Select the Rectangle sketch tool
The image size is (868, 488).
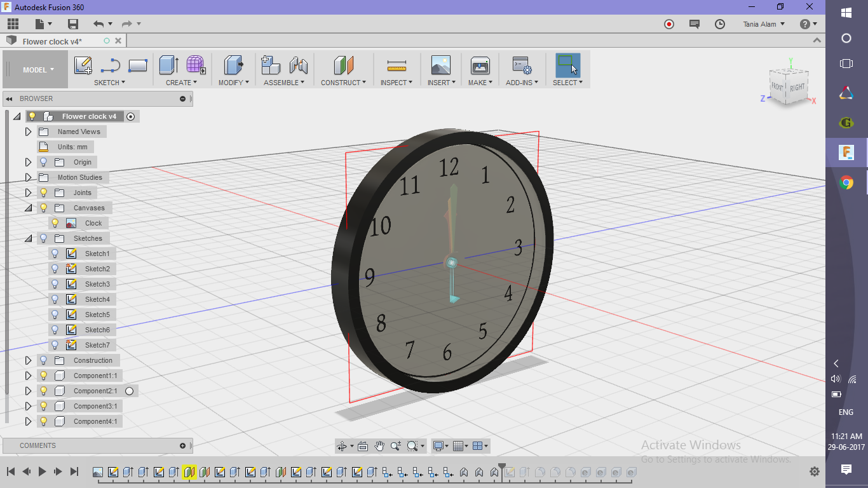click(138, 65)
